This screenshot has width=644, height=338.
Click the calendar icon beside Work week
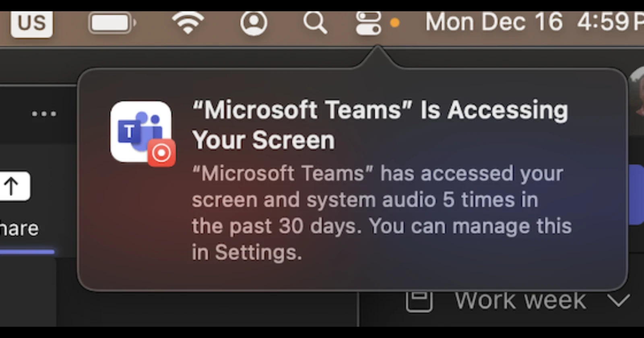tap(419, 301)
